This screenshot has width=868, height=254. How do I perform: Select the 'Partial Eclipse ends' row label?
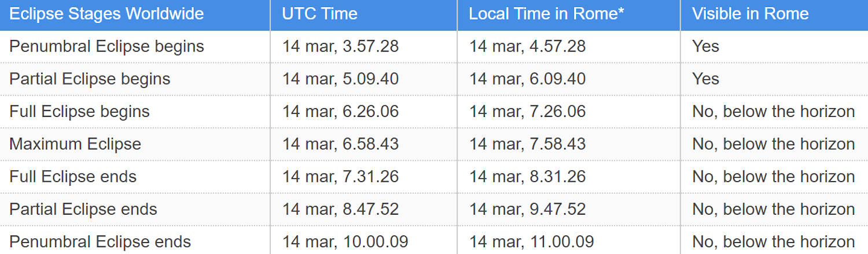click(x=83, y=209)
